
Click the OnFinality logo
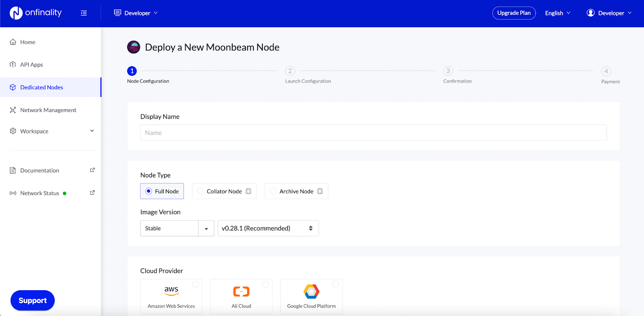click(x=36, y=13)
